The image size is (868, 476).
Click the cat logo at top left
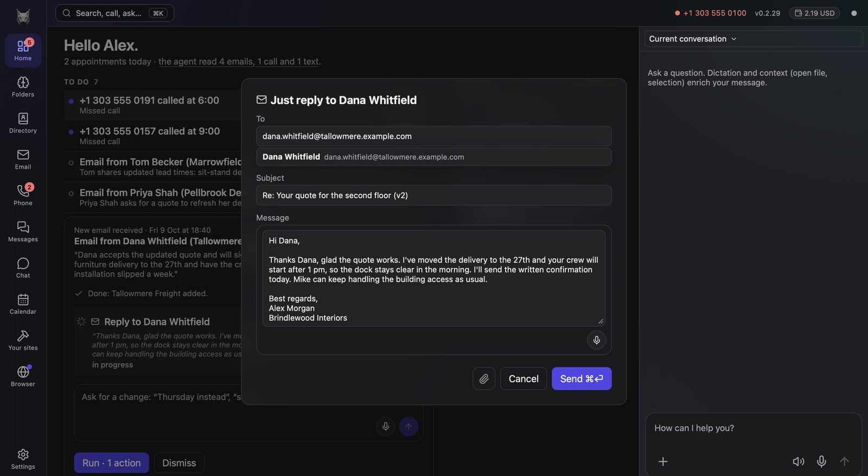coord(23,16)
